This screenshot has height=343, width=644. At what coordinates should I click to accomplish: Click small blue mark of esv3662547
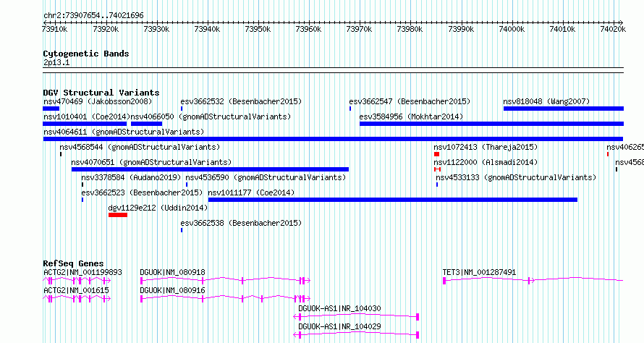point(350,109)
